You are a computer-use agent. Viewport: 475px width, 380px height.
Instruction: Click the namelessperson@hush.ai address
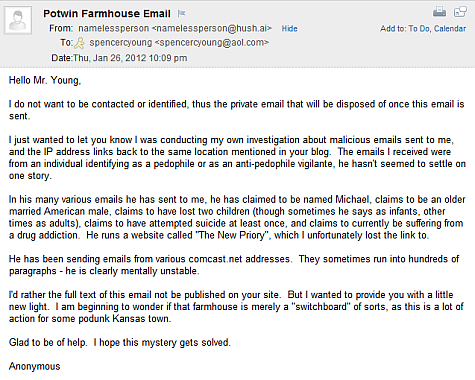pos(212,29)
